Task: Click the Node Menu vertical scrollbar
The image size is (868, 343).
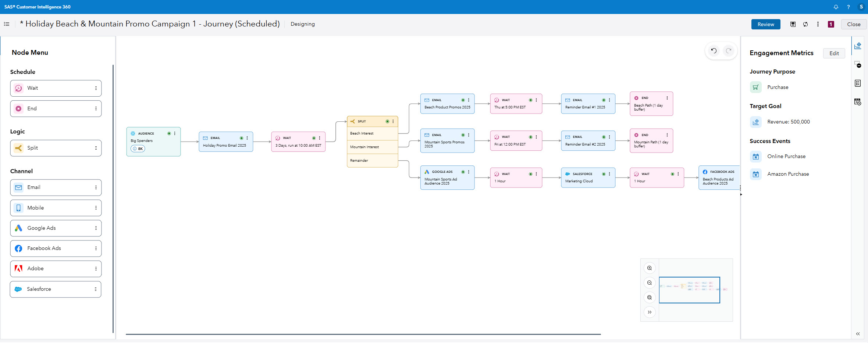Action: click(x=113, y=199)
